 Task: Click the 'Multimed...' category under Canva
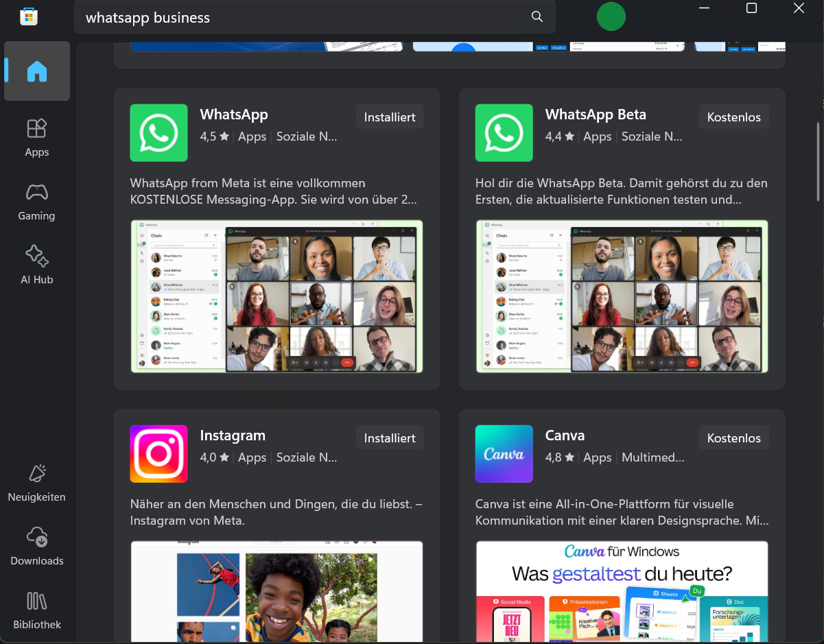[x=653, y=457]
